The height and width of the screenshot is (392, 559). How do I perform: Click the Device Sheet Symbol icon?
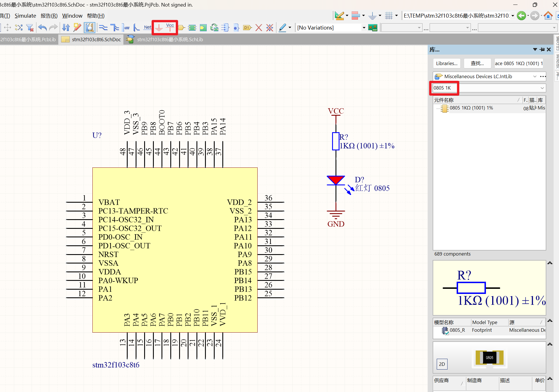pyautogui.click(x=214, y=28)
